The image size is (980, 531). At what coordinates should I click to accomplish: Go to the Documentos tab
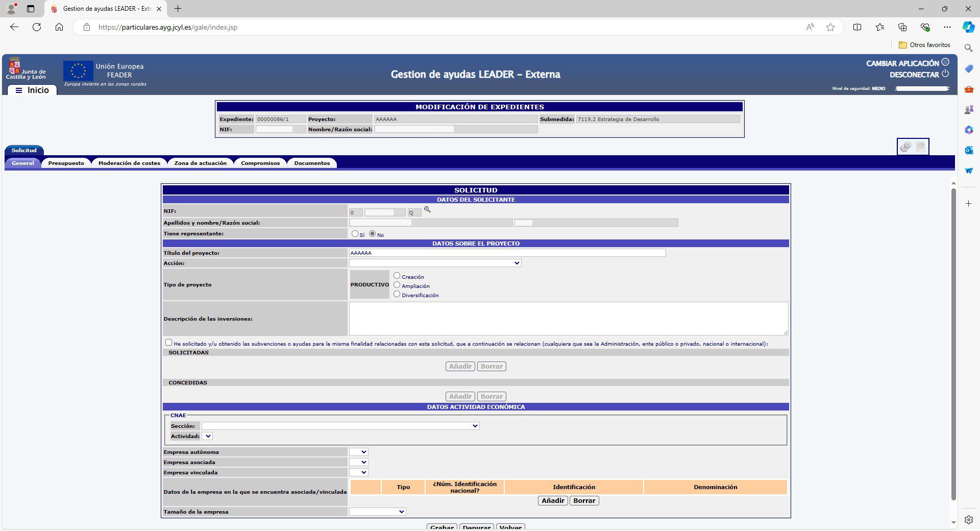312,163
